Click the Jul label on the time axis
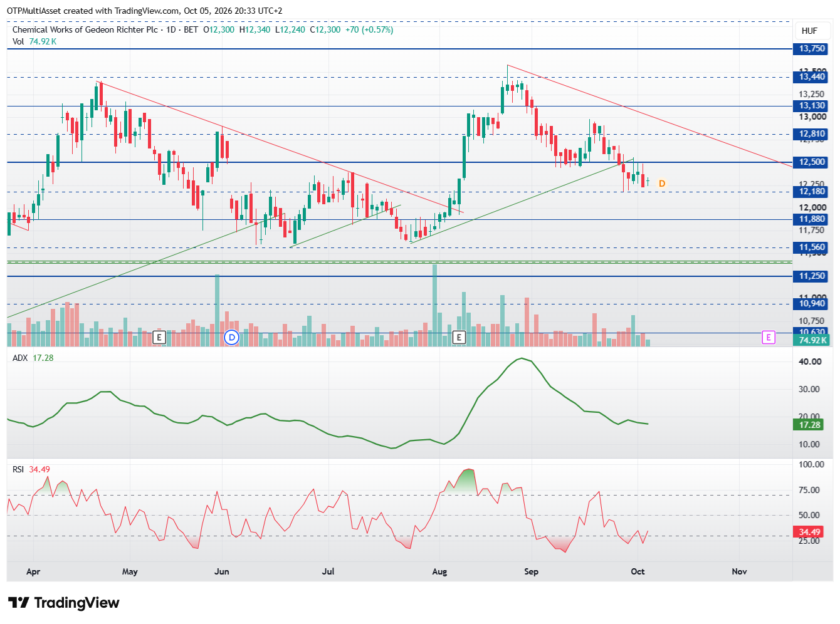Image resolution: width=840 pixels, height=624 pixels. tap(328, 571)
